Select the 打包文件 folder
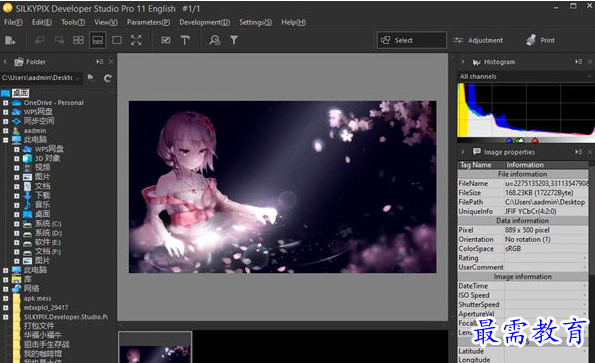This screenshot has width=595, height=363. [39, 326]
